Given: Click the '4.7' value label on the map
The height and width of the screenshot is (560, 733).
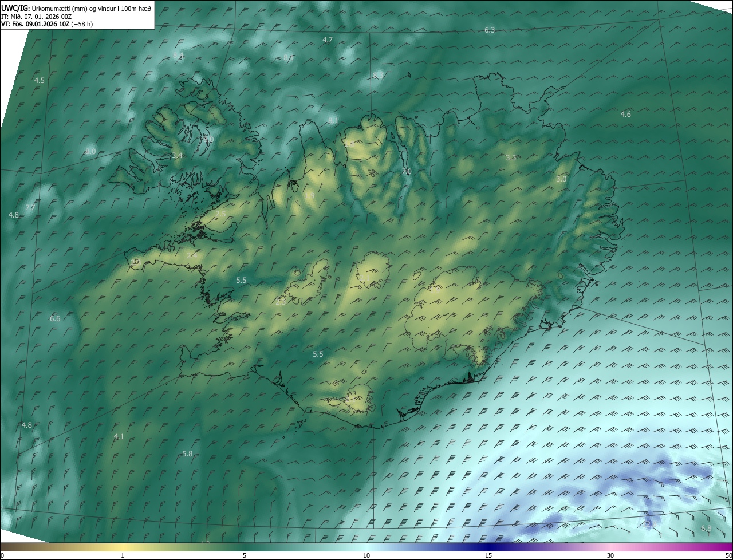Looking at the screenshot, I should click(328, 40).
